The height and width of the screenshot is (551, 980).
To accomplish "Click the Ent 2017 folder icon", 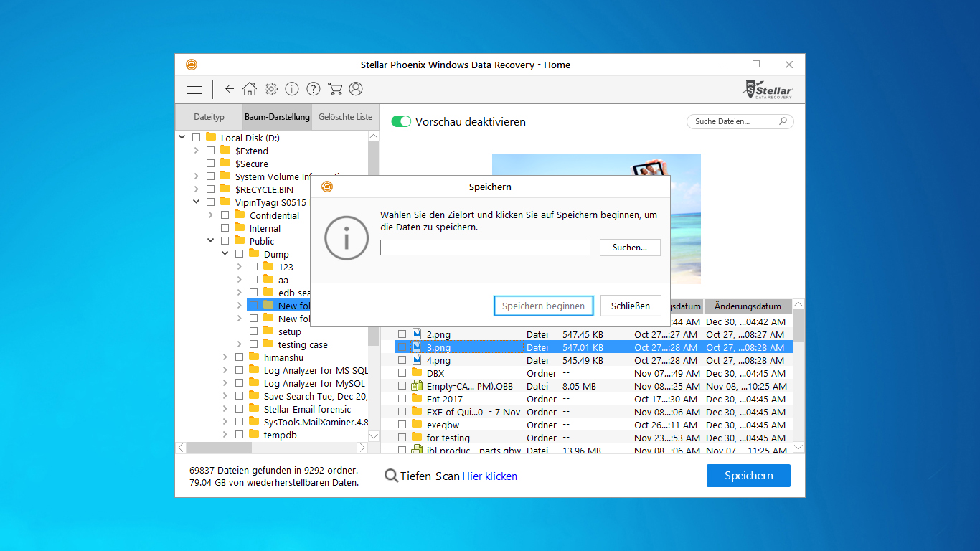I will click(417, 399).
